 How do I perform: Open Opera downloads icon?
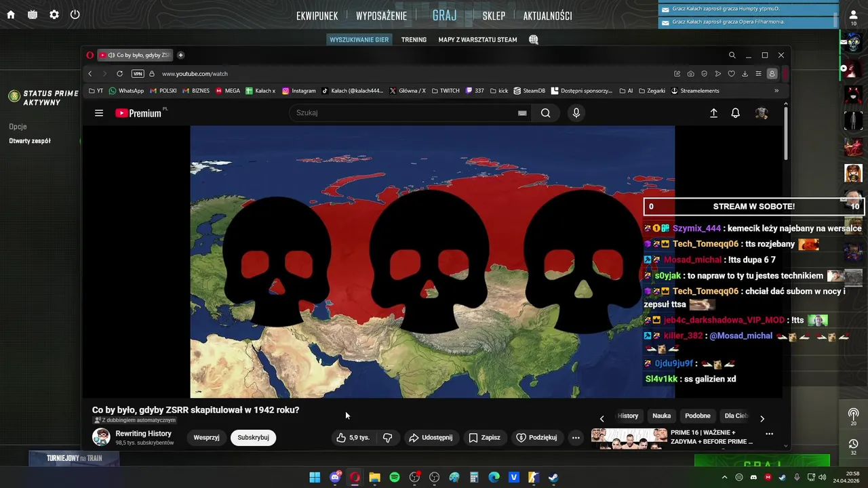point(745,73)
